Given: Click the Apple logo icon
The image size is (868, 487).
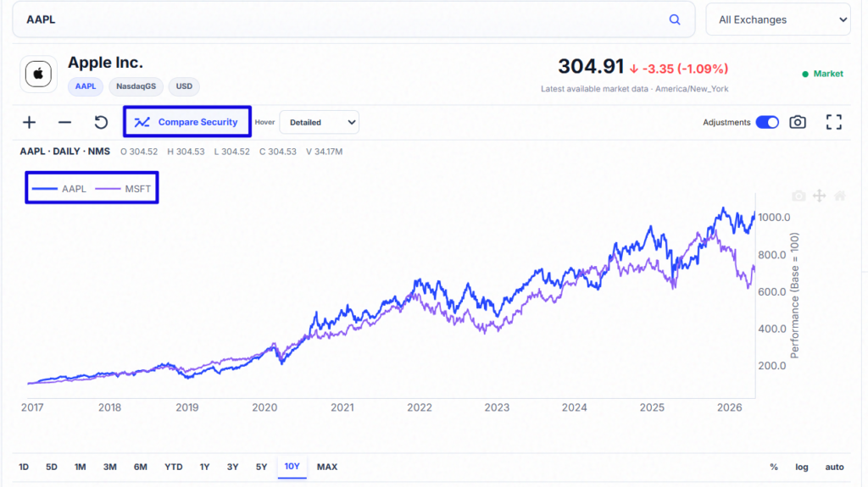Looking at the screenshot, I should tap(38, 74).
